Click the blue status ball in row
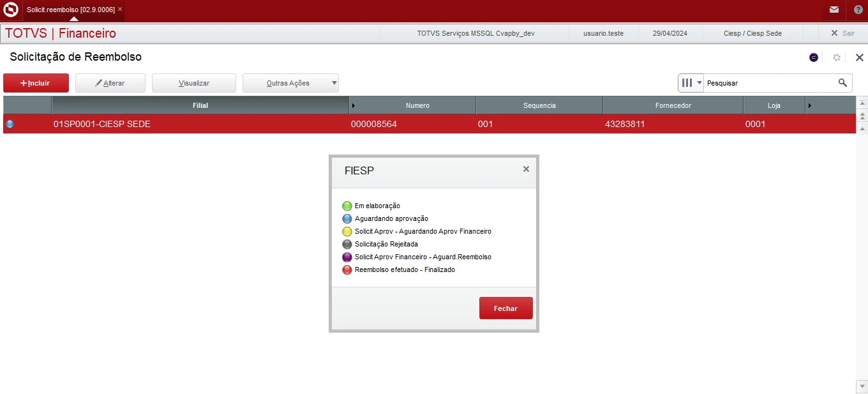 pos(10,124)
